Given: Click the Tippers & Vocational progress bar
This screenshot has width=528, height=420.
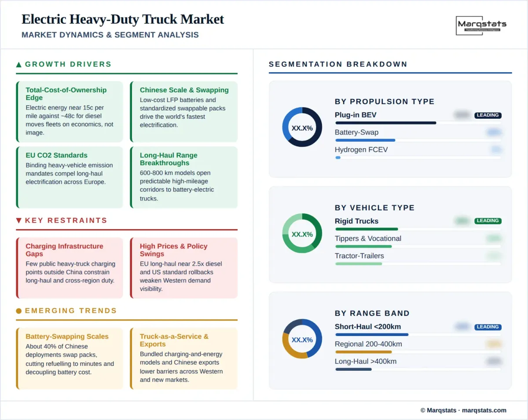Looking at the screenshot, I should 418,246.
